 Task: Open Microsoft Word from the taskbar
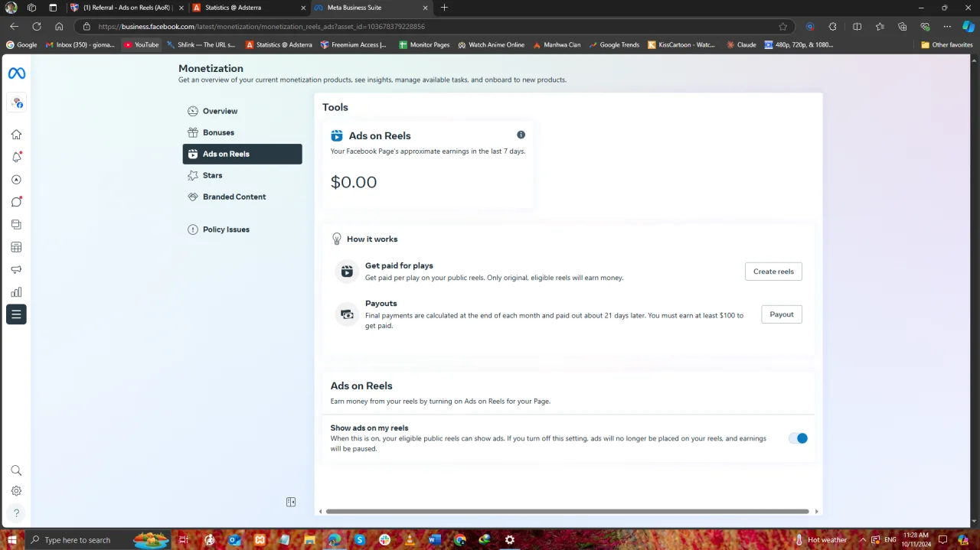click(435, 540)
